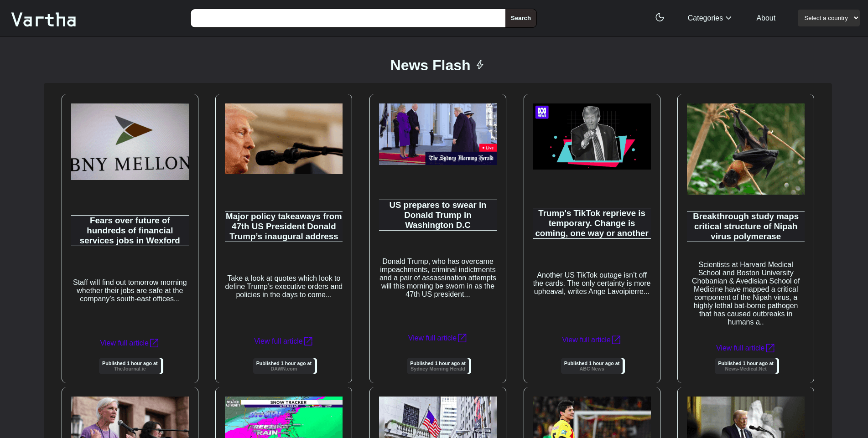Click the bat photo on Nipah article

746,149
